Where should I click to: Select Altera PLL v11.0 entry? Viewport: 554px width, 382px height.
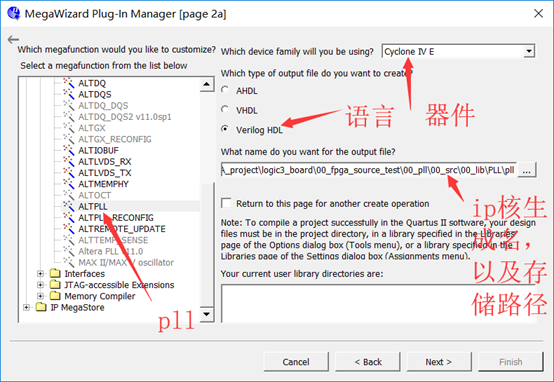point(111,251)
